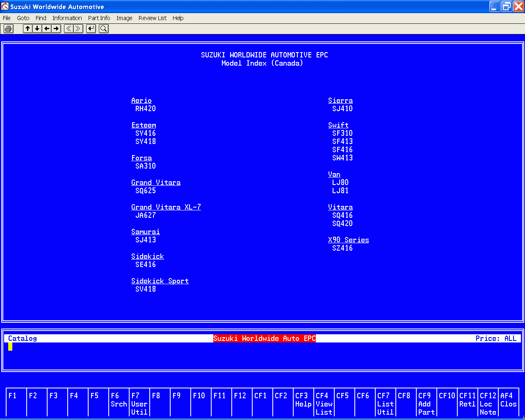The width and height of the screenshot is (525, 420).
Task: Open the Information menu
Action: tap(67, 18)
